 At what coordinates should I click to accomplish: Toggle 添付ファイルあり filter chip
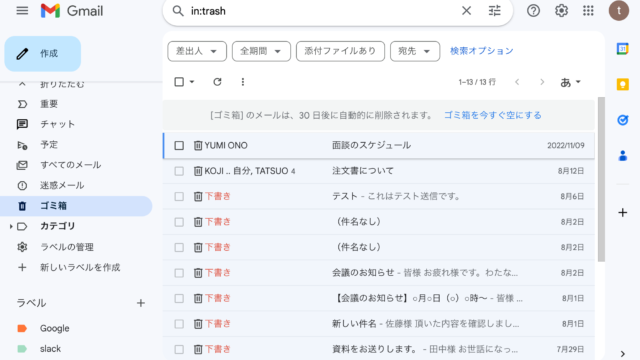340,51
